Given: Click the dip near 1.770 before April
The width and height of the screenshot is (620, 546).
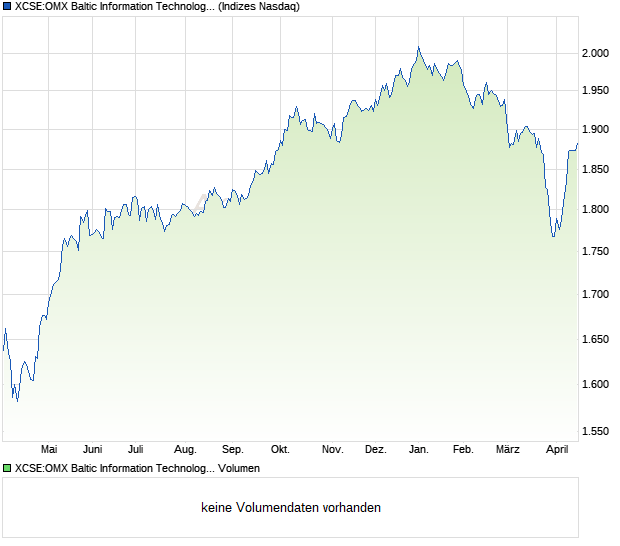Looking at the screenshot, I should coord(553,236).
